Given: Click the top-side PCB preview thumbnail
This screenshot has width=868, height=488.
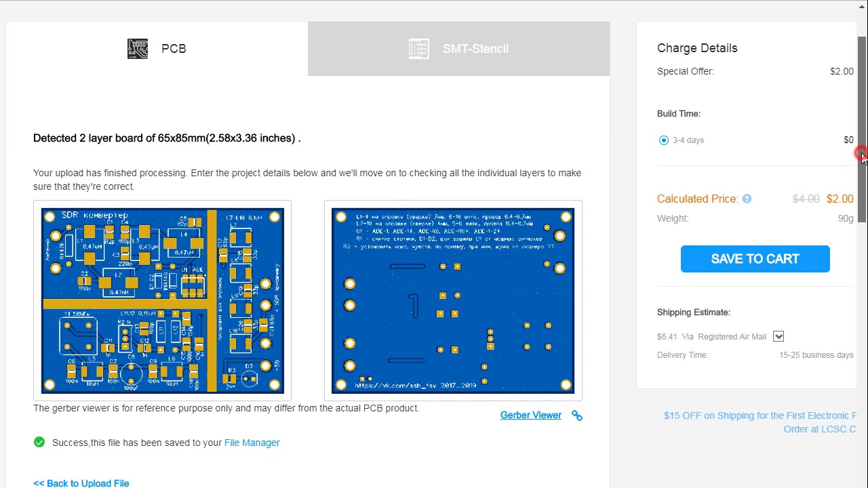Looking at the screenshot, I should coord(163,300).
